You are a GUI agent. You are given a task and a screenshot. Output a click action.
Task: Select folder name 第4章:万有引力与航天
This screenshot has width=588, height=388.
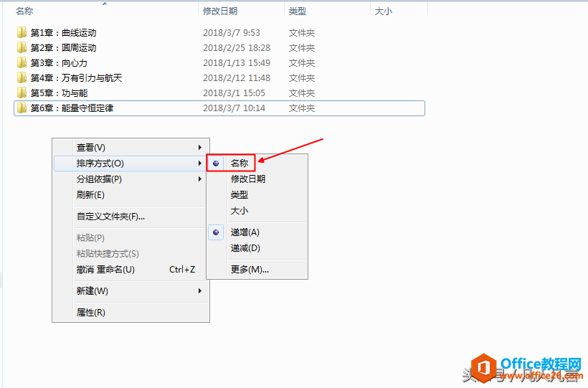(76, 77)
